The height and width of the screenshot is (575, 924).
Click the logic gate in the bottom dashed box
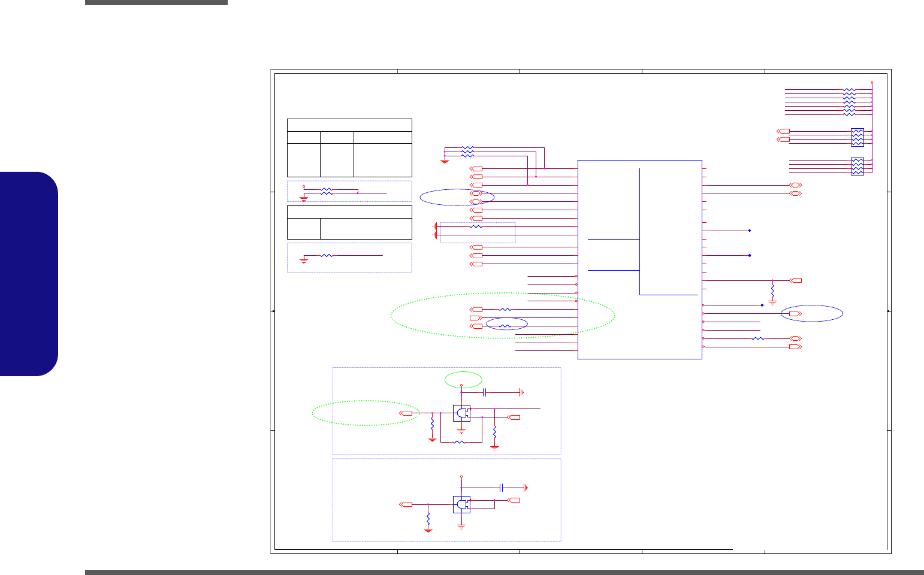point(461,504)
